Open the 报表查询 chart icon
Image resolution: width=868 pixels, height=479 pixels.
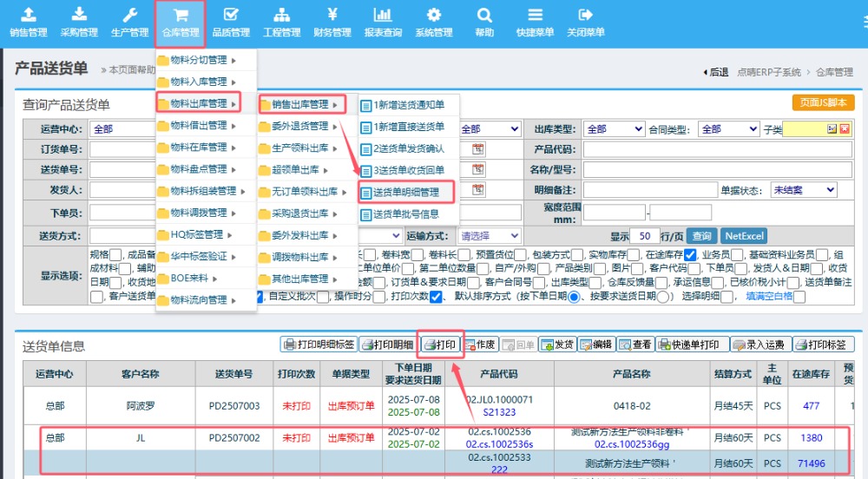point(383,15)
